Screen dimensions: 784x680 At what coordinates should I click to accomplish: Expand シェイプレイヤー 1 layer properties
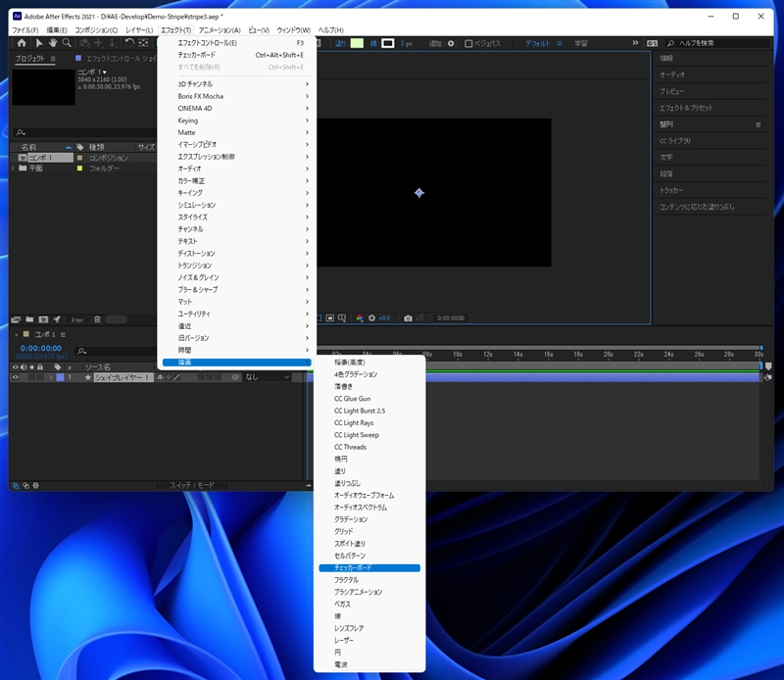coord(53,377)
